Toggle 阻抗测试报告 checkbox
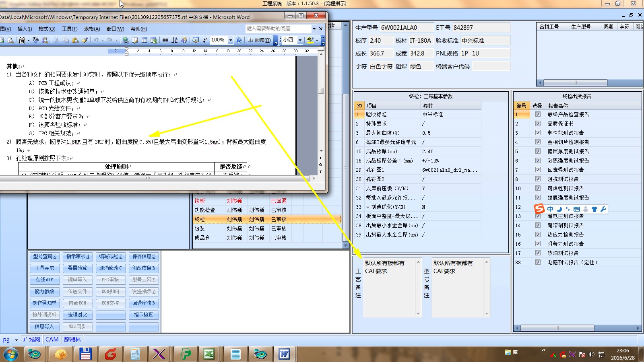The width and height of the screenshot is (644, 362). point(538,179)
